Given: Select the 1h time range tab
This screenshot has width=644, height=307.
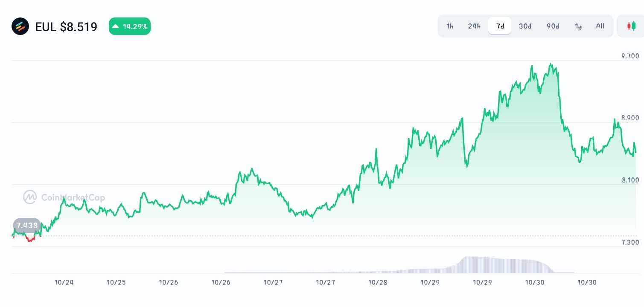Looking at the screenshot, I should (x=450, y=26).
